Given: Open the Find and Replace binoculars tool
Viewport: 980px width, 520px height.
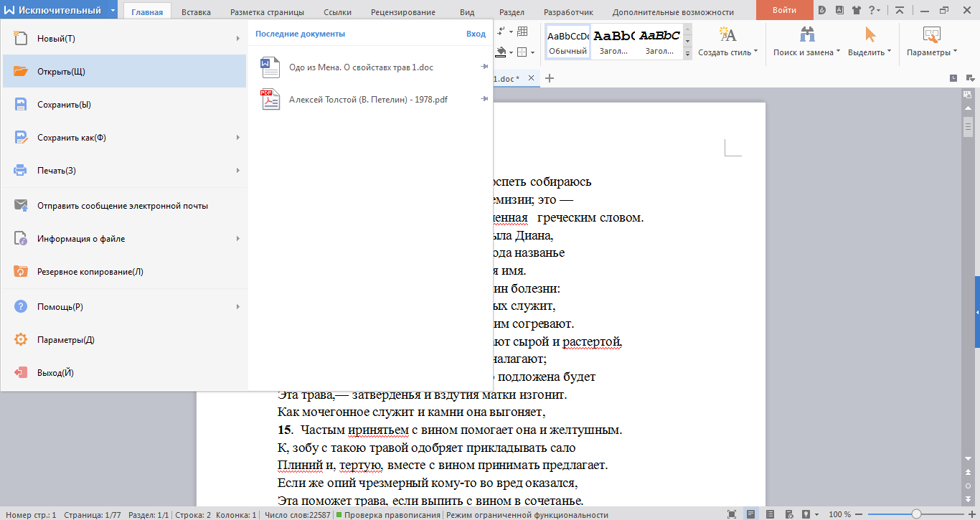Looking at the screenshot, I should pos(807,34).
